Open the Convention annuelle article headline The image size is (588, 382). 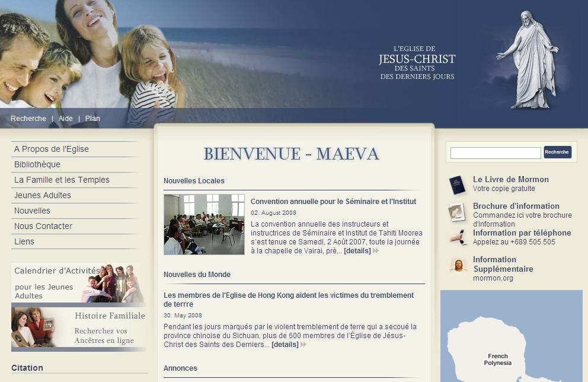333,202
